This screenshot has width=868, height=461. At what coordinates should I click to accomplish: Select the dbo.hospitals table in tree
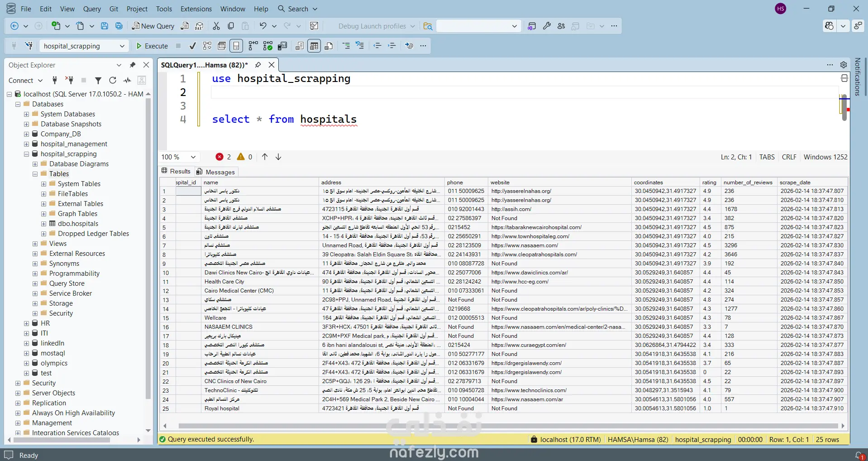tap(78, 224)
